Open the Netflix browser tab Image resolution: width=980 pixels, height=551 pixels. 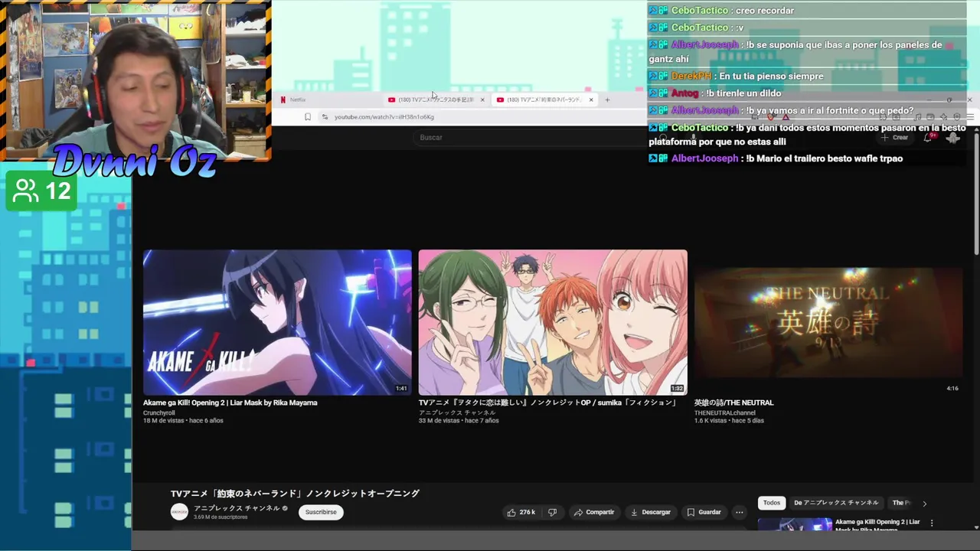click(329, 99)
